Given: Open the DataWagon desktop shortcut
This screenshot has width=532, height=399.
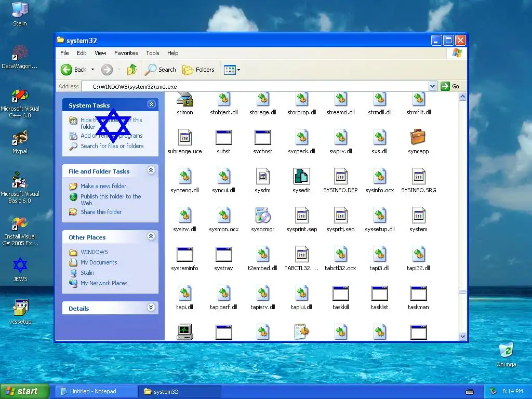Looking at the screenshot, I should [19, 57].
